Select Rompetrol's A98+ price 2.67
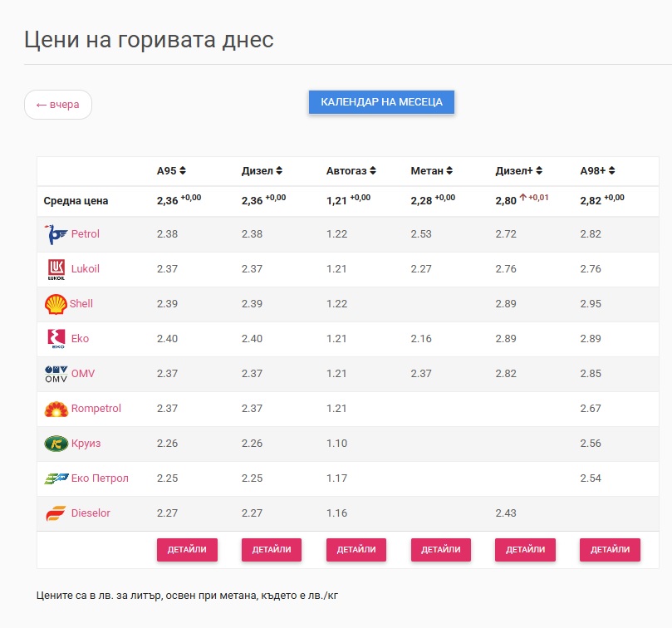 click(x=591, y=408)
